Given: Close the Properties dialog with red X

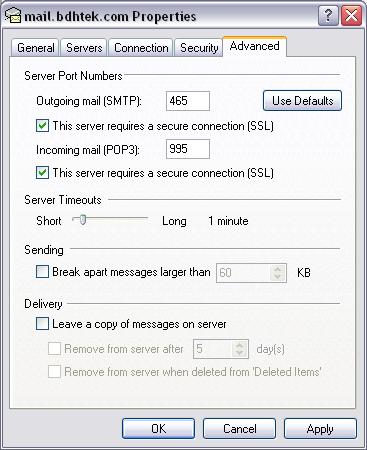Looking at the screenshot, I should click(352, 16).
